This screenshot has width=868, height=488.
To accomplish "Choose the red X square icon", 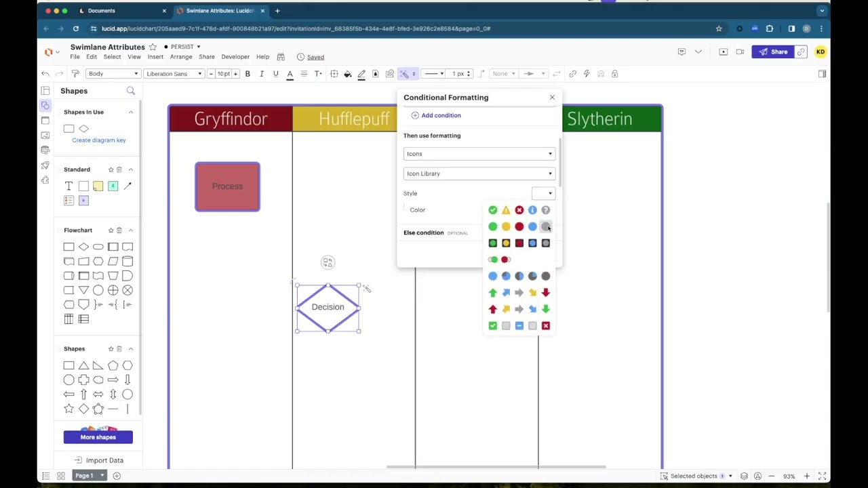I will 546,326.
